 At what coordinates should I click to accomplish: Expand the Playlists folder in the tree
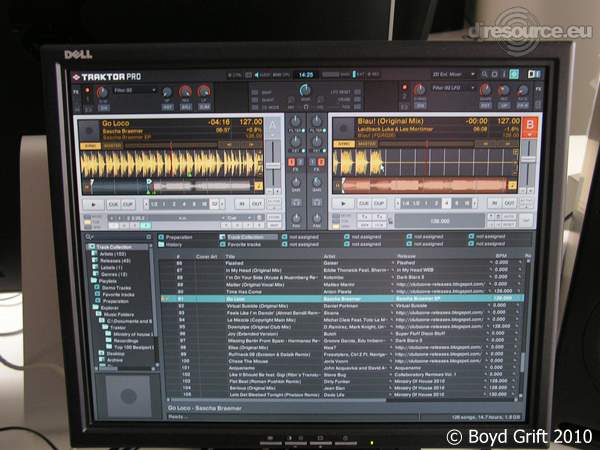click(94, 280)
